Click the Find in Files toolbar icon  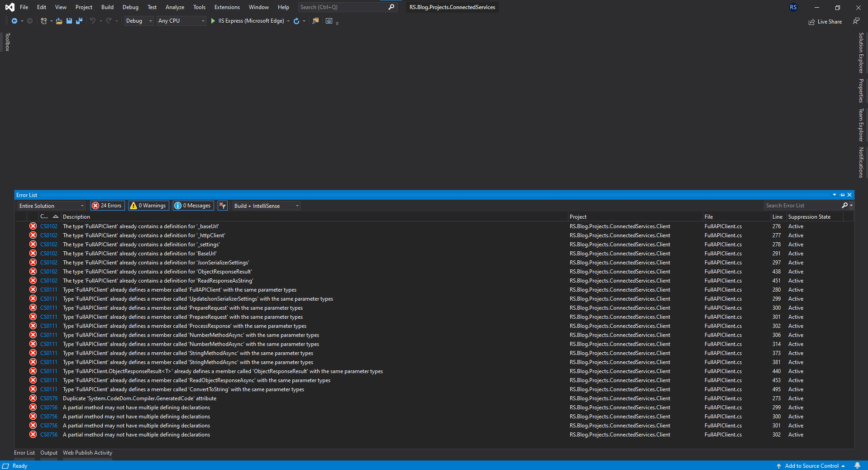click(315, 21)
